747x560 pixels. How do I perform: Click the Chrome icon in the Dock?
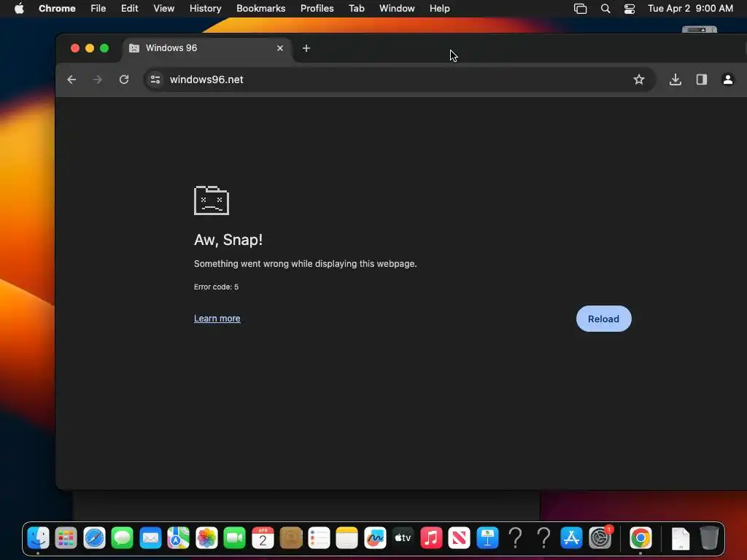(x=640, y=538)
